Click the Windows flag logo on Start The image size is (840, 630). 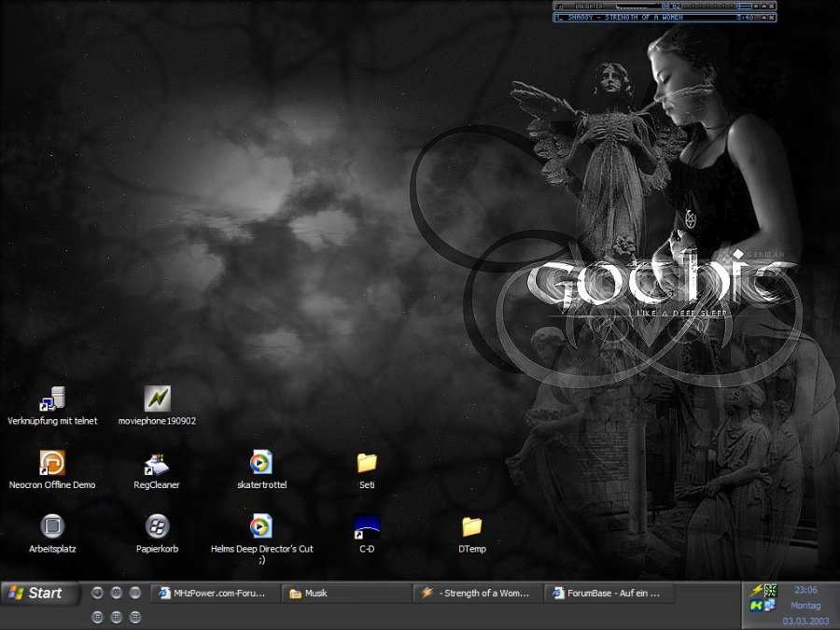click(16, 593)
